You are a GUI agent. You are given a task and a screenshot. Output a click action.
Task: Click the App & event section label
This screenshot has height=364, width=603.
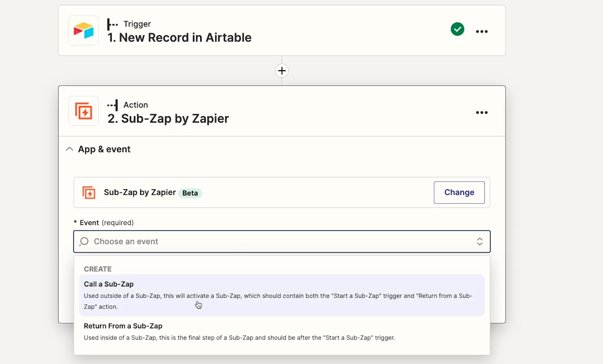tap(104, 149)
